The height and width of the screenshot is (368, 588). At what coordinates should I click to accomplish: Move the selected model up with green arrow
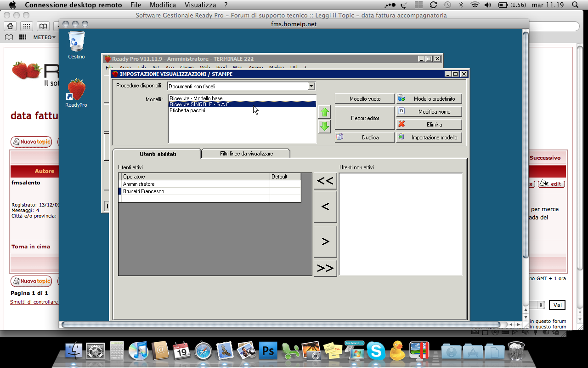[325, 112]
